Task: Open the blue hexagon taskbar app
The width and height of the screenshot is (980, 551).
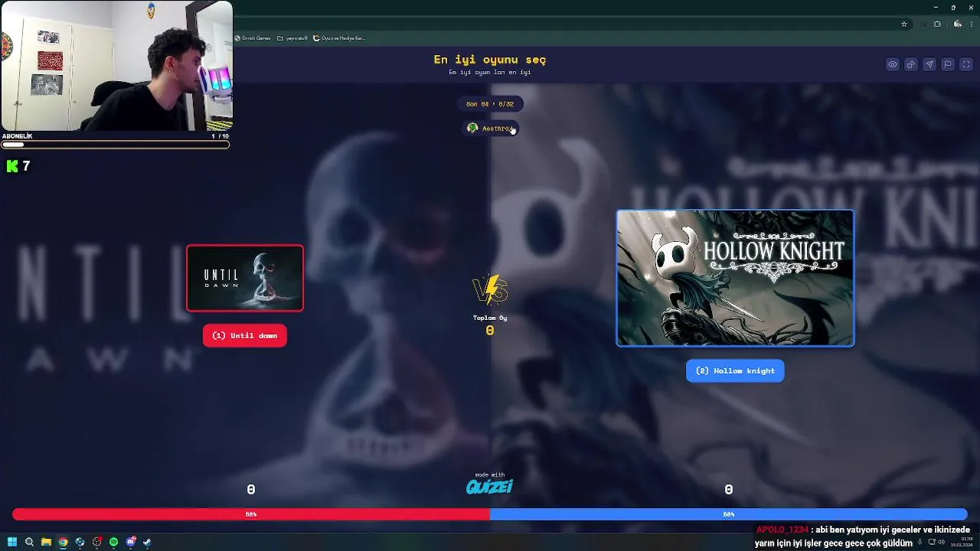Action: (x=80, y=542)
